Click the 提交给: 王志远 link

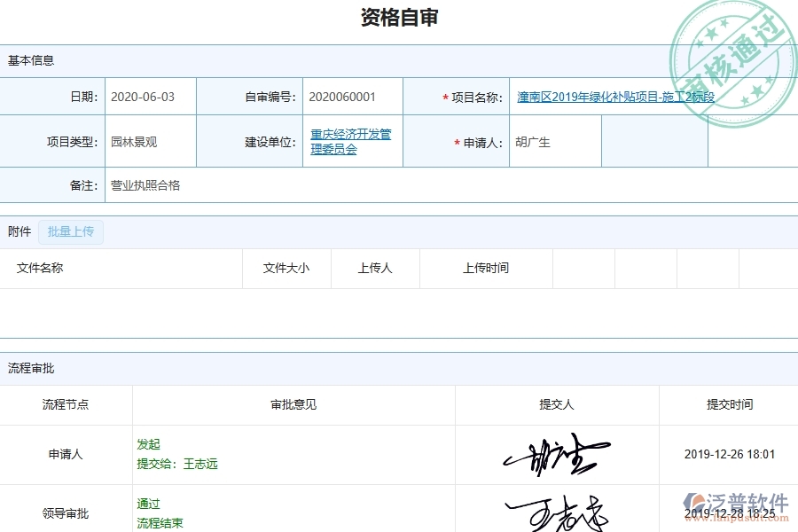(x=179, y=463)
